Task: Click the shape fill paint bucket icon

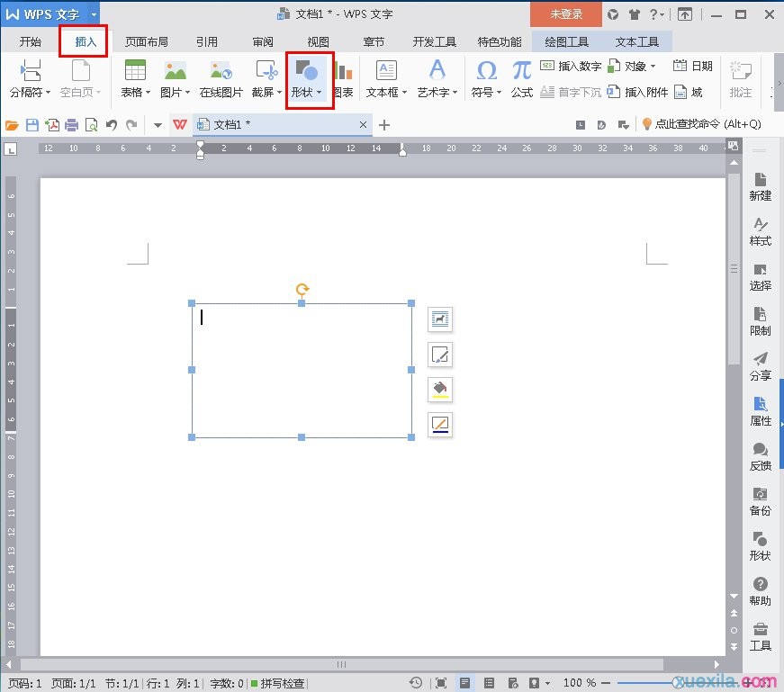Action: tap(440, 389)
